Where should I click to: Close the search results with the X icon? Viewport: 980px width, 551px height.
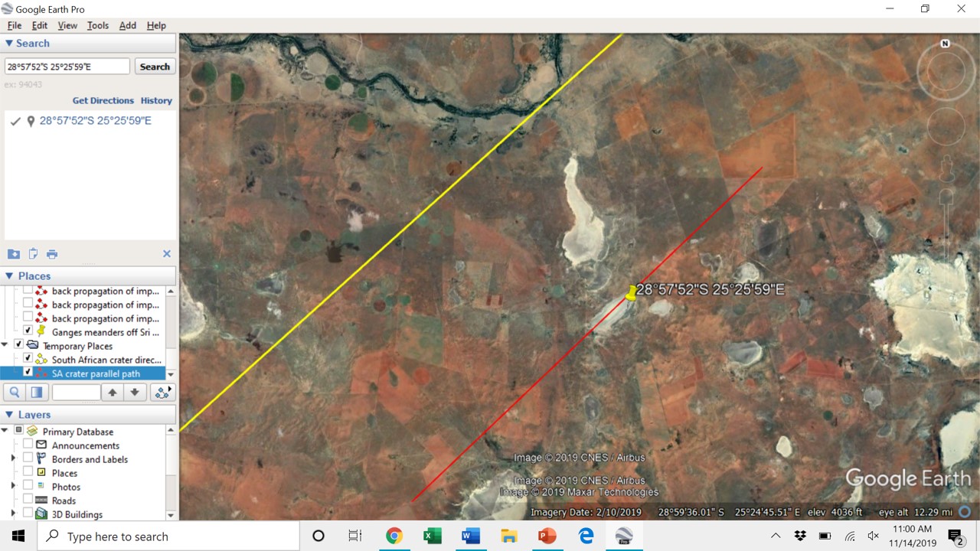click(167, 254)
